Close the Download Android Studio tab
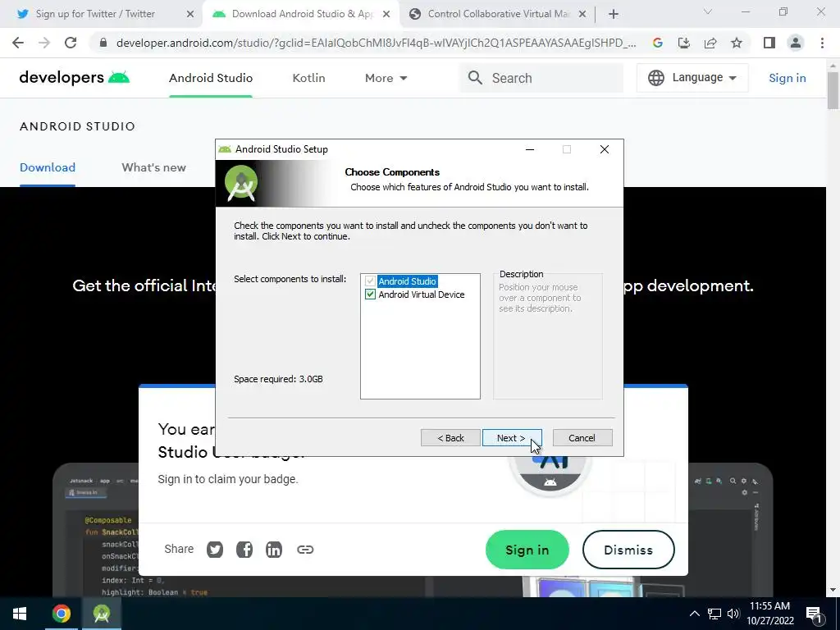 [386, 14]
